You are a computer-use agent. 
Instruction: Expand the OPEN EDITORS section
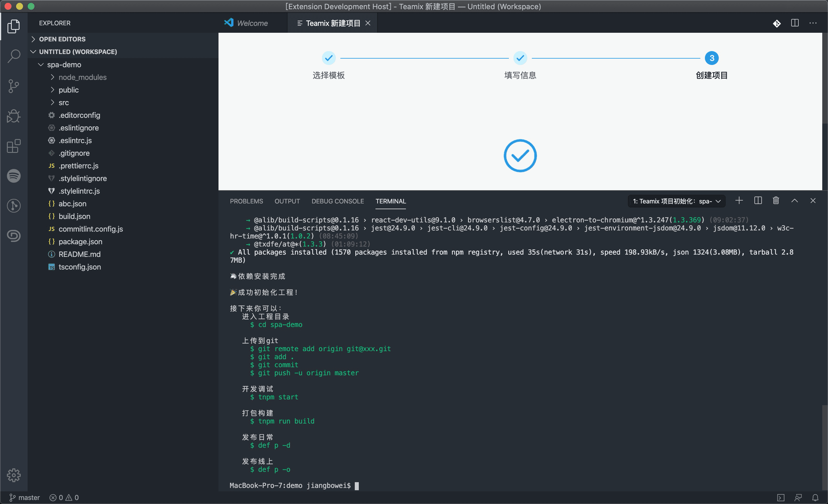click(x=123, y=39)
